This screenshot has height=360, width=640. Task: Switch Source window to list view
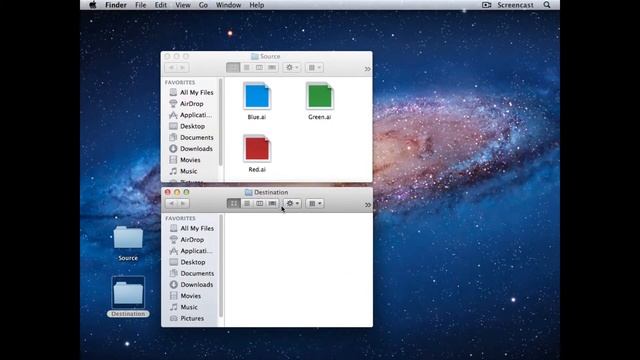click(246, 67)
